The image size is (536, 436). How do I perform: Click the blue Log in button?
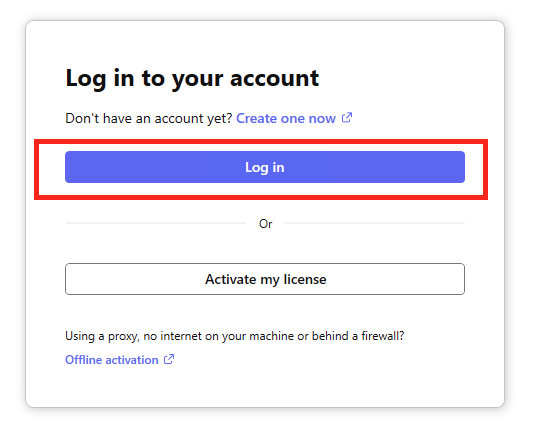pos(265,167)
